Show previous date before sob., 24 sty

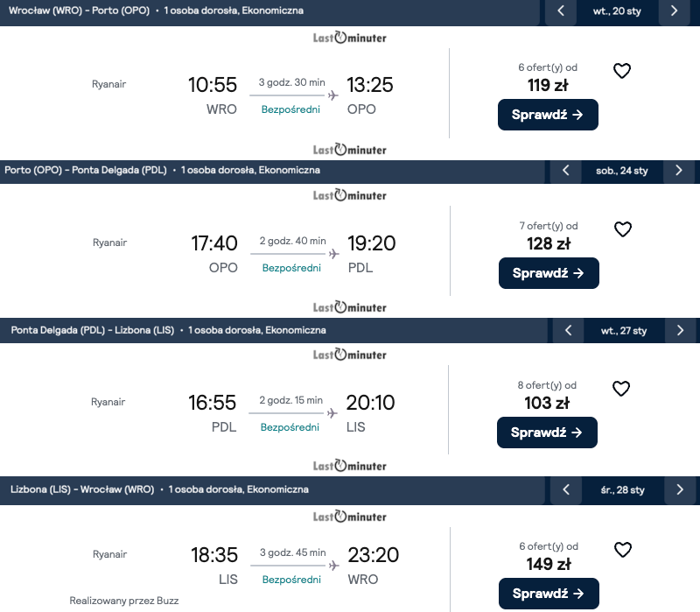pos(566,171)
